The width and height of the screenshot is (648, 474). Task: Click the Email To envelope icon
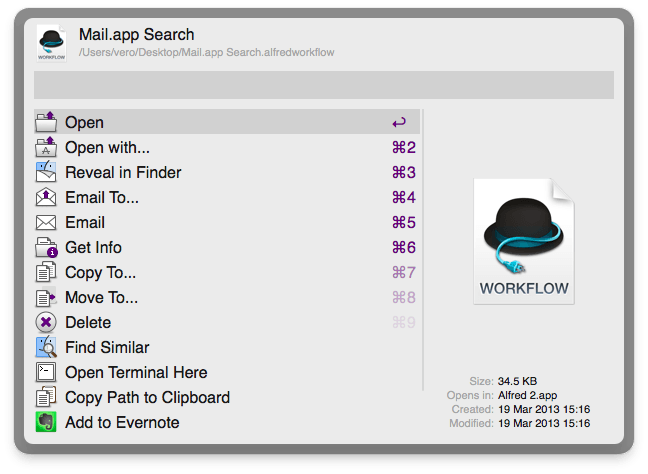coord(46,198)
